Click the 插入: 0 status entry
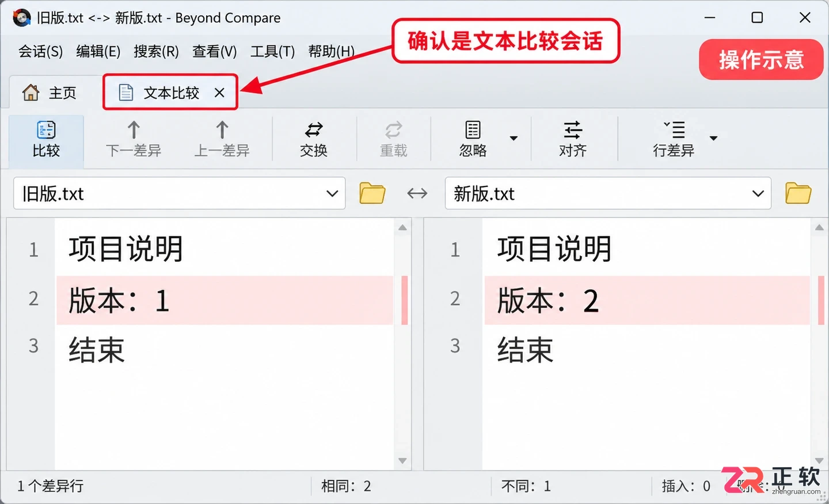 [686, 486]
